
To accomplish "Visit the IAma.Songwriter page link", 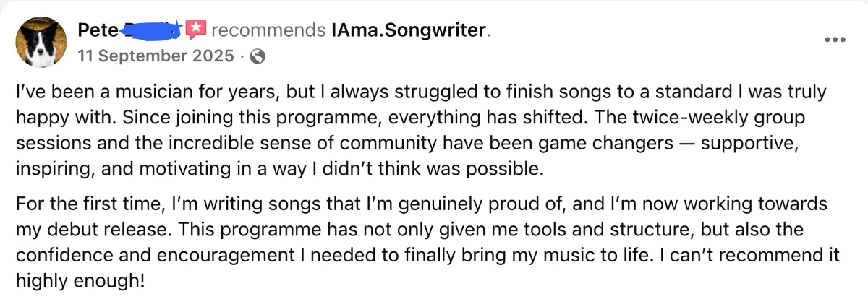I will coord(409,30).
